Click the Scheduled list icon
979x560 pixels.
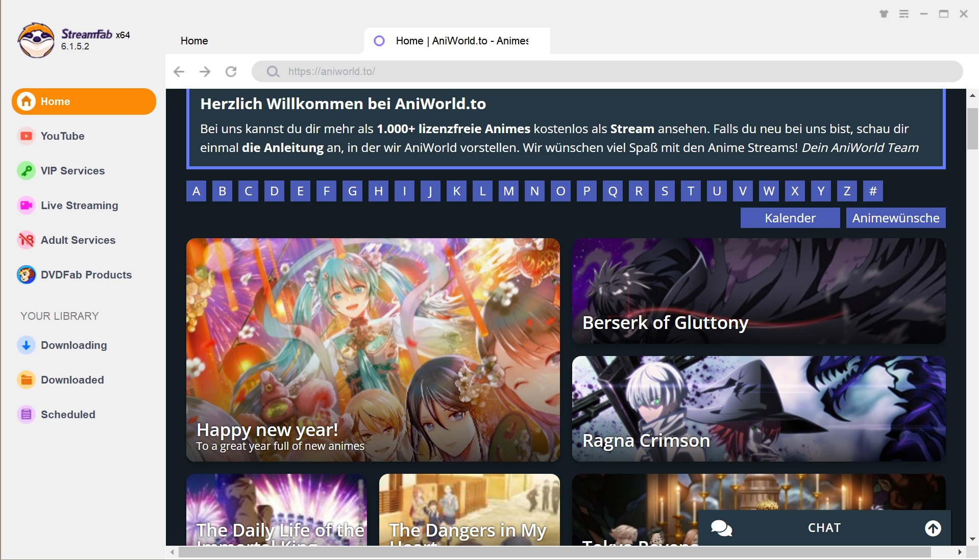(26, 415)
